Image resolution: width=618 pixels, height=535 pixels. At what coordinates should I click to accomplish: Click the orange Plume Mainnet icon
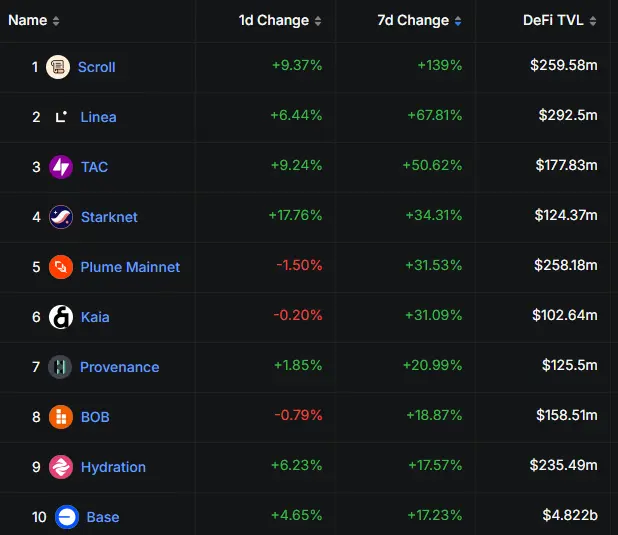pyautogui.click(x=61, y=267)
